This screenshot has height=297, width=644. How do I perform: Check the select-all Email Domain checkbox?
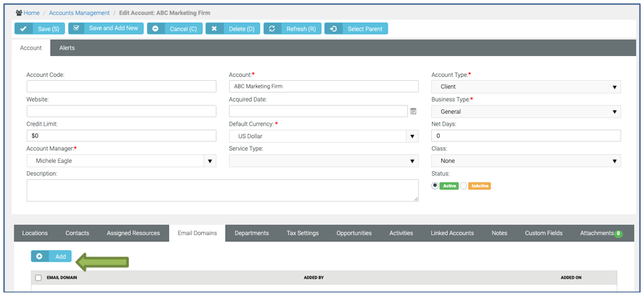[x=38, y=277]
